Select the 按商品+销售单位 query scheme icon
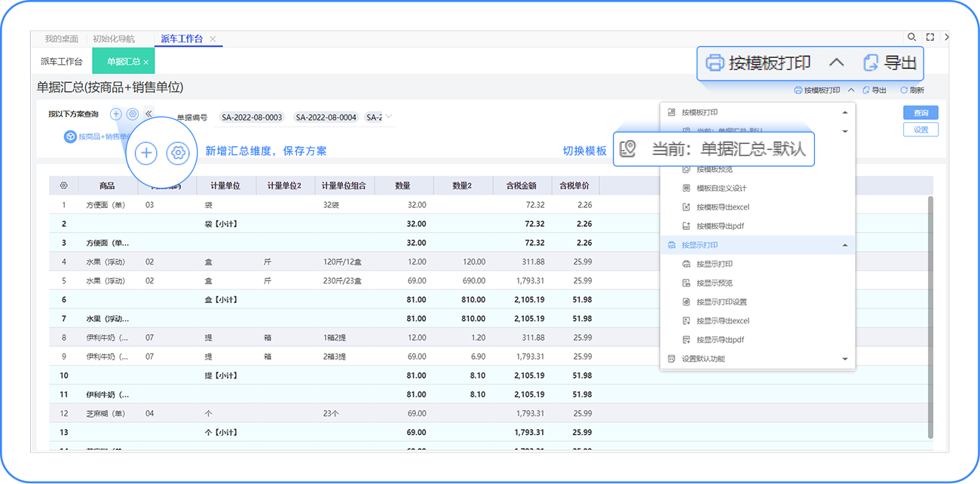Screen dimensions: 980x484 (x=70, y=136)
